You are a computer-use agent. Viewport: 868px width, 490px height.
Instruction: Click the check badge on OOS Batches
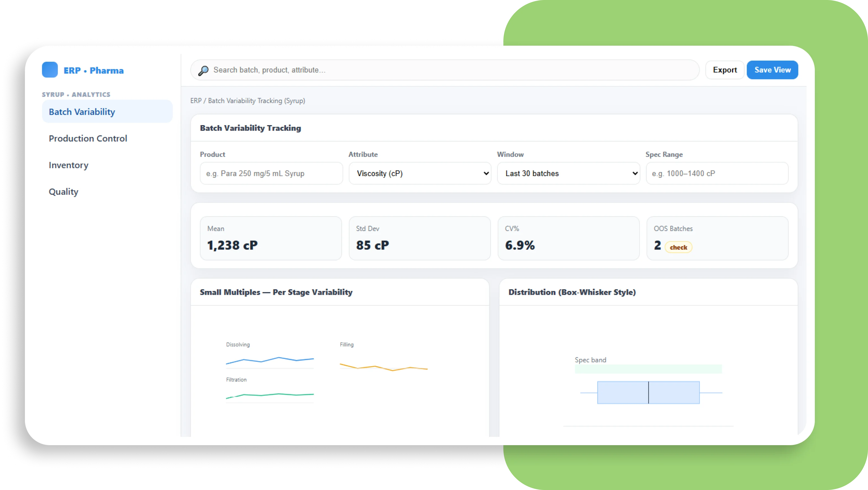click(679, 247)
